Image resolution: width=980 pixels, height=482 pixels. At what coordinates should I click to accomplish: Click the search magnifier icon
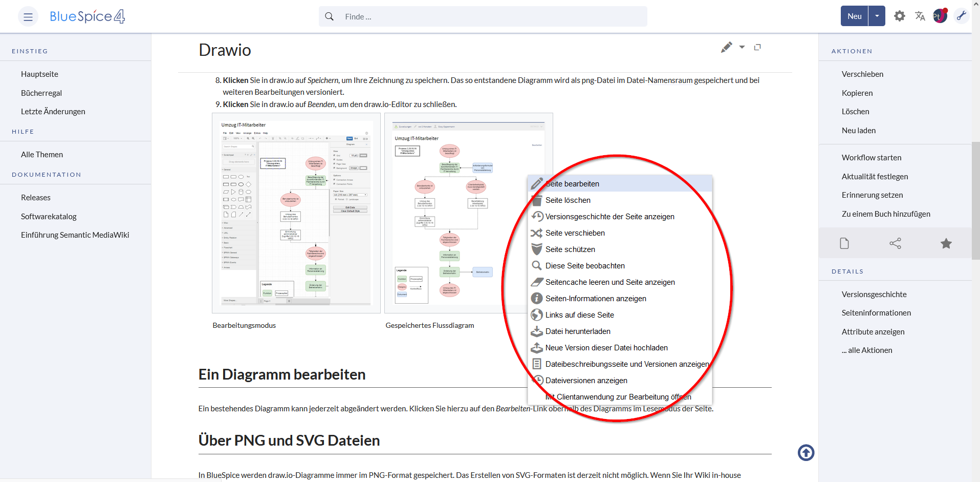pos(330,16)
